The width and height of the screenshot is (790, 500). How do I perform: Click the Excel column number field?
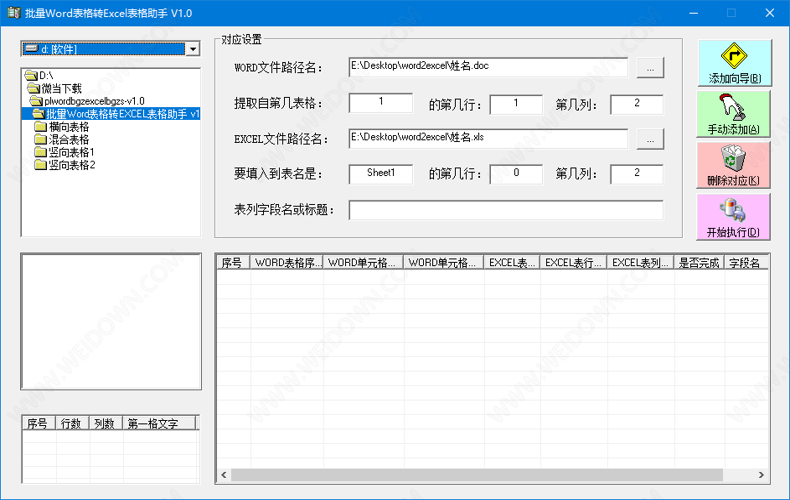pos(637,174)
